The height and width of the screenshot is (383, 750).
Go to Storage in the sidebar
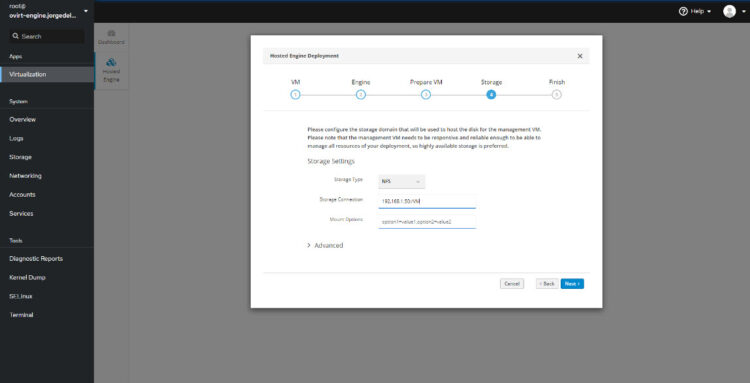pos(20,157)
